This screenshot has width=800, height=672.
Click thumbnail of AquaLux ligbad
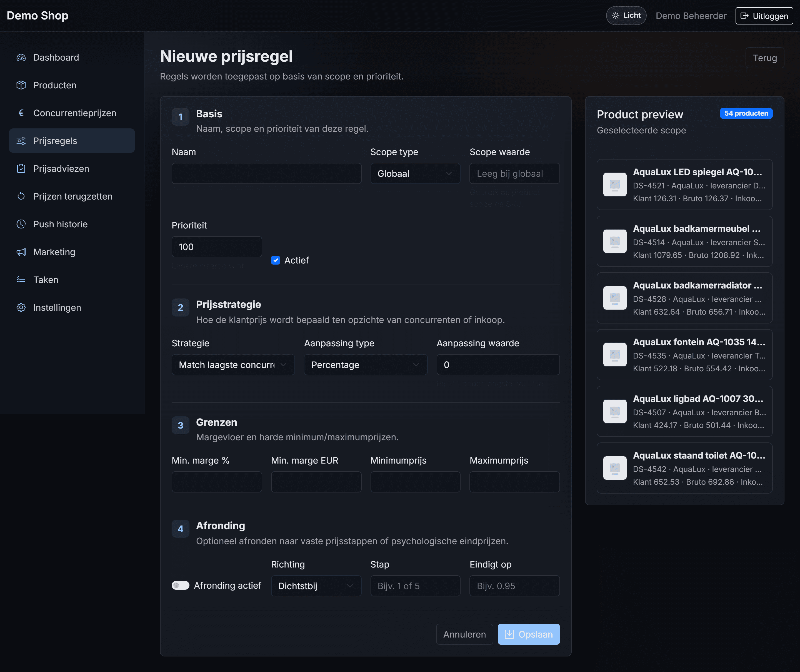coord(615,412)
